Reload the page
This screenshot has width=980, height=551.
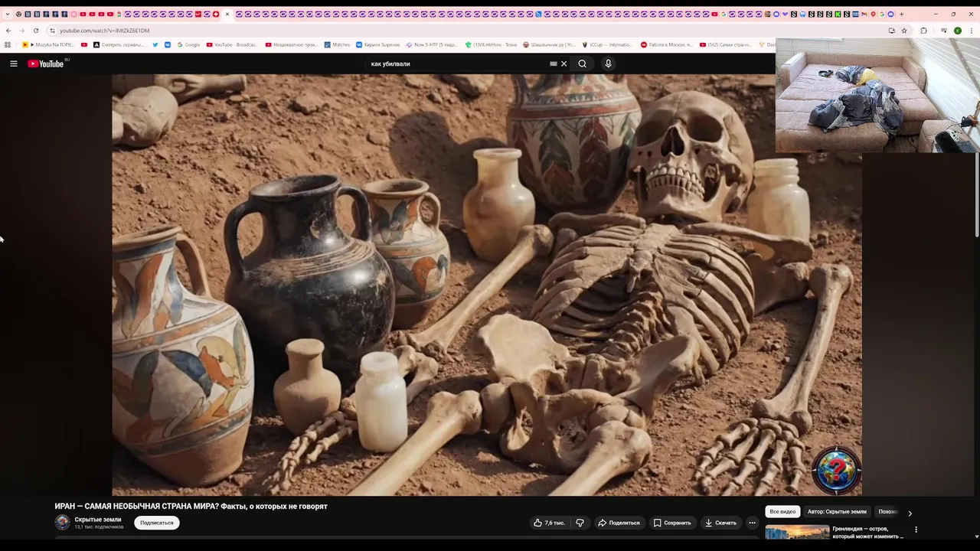pos(36,31)
